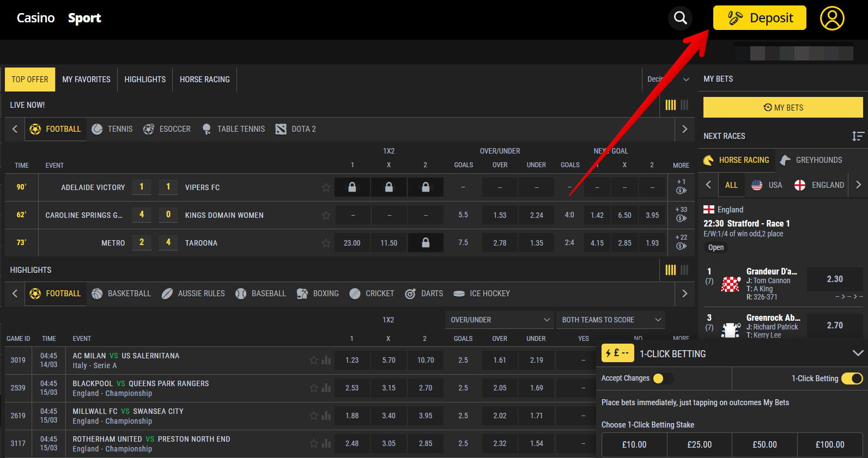Pick Grandeur D'a... at odds 2.30
Image resolution: width=868 pixels, height=458 pixels.
pyautogui.click(x=835, y=279)
